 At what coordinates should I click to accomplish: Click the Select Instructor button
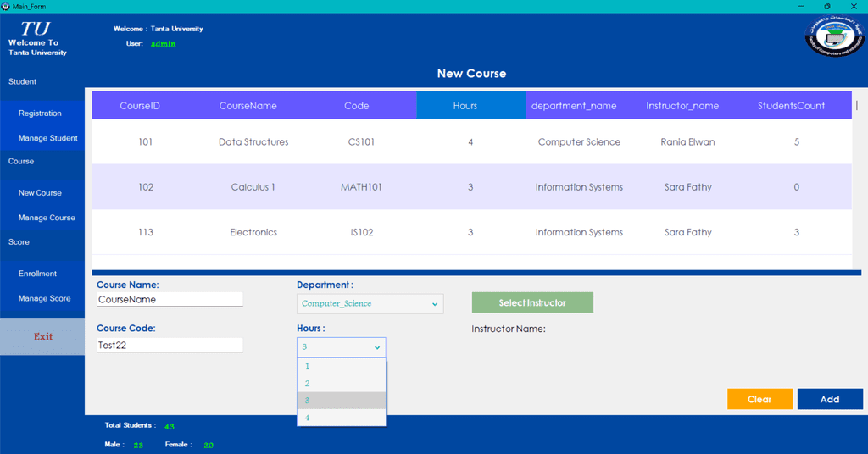(x=532, y=302)
